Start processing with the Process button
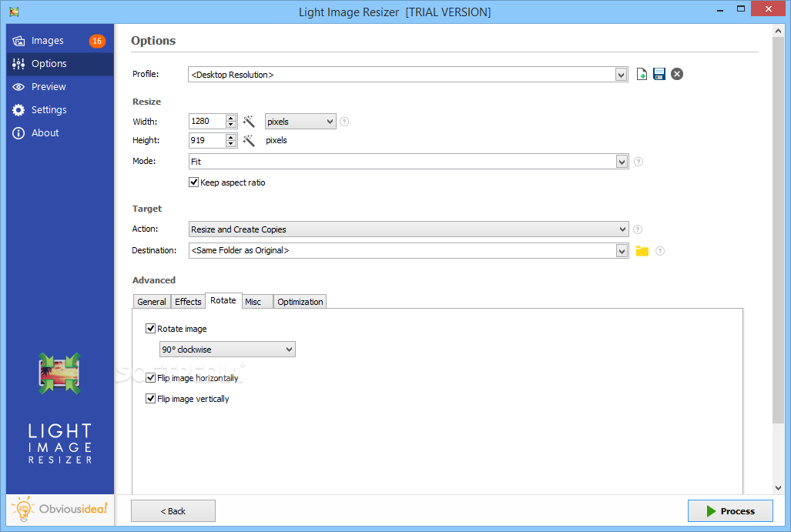Screen dimensions: 791x532 [730, 510]
